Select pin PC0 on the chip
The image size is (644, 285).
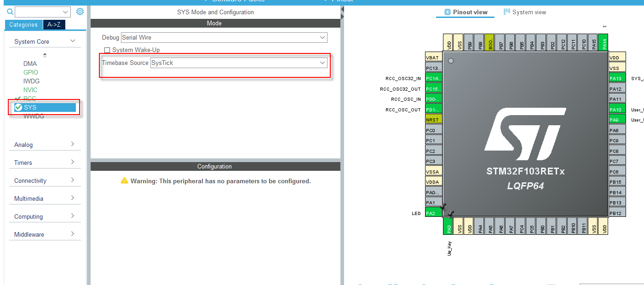434,130
